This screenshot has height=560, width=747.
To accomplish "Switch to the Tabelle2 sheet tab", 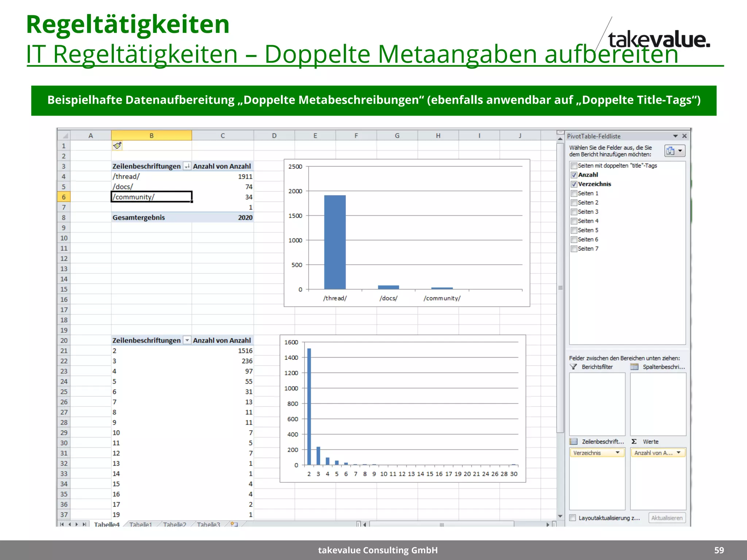I will click(x=174, y=524).
